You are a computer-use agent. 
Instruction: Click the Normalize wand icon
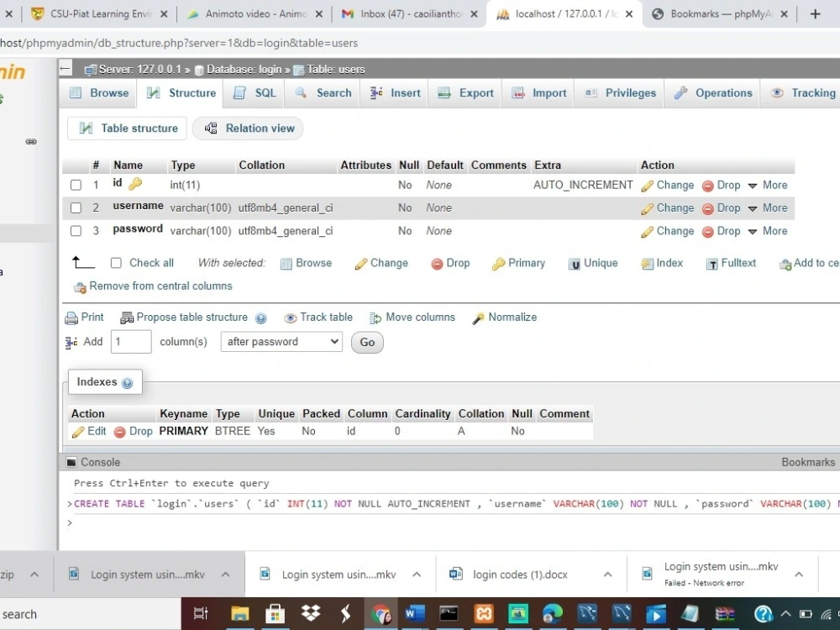click(x=478, y=318)
